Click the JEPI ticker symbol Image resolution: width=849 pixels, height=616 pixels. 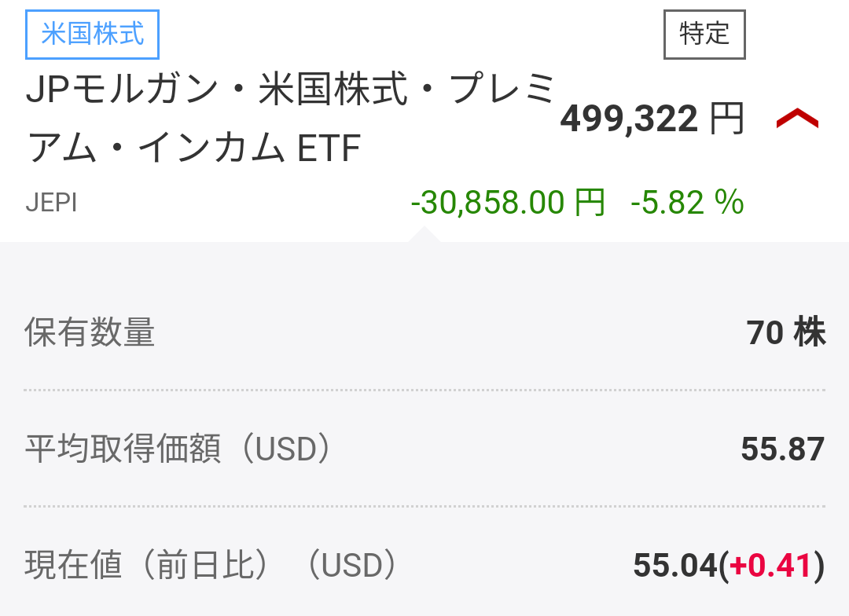tap(51, 203)
